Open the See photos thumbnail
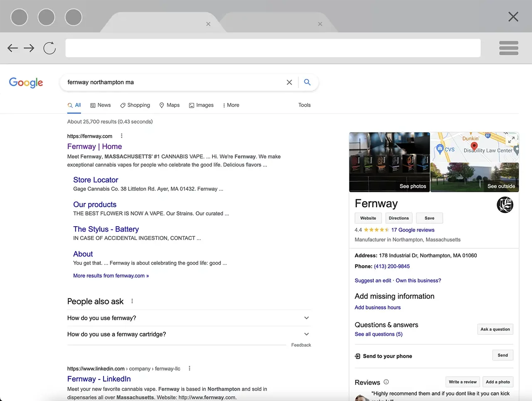This screenshot has height=401, width=532. coord(389,162)
